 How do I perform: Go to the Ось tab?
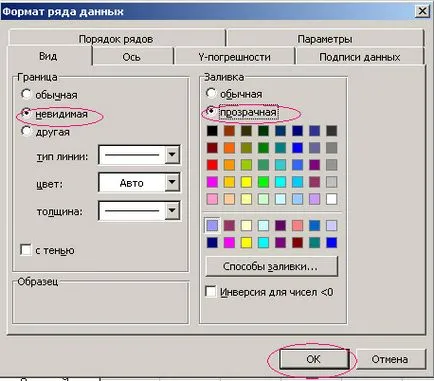click(x=132, y=57)
